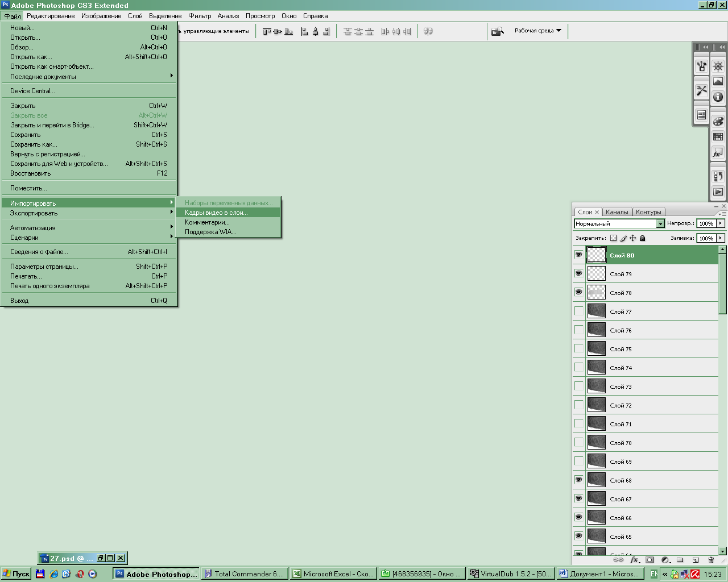Align bottom edges of layers
This screenshot has width=728, height=582.
tap(288, 31)
